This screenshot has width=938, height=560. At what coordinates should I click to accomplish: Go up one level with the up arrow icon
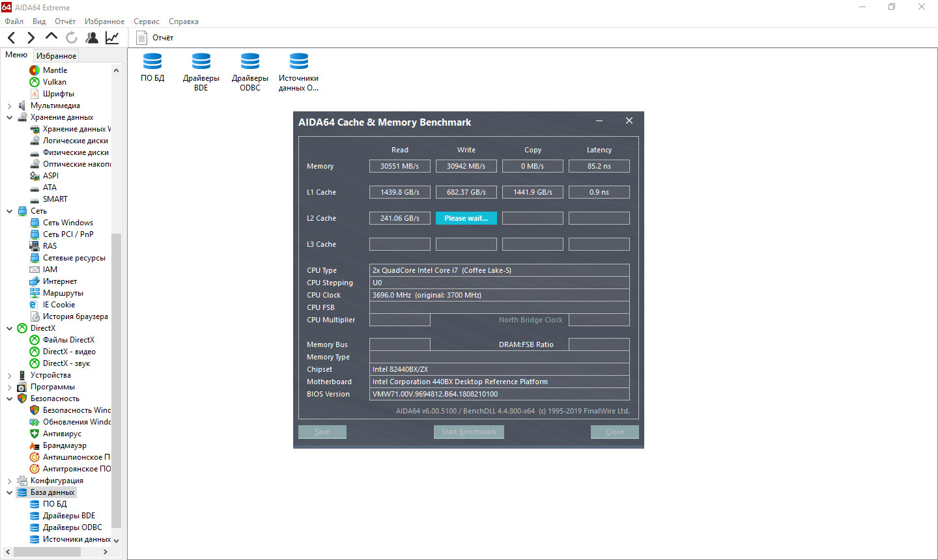pyautogui.click(x=51, y=37)
